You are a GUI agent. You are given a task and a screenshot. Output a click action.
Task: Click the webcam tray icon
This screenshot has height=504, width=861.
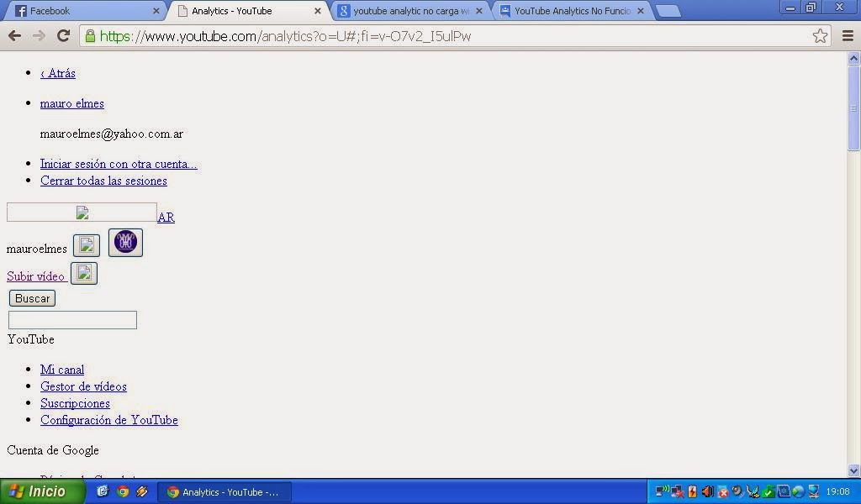pyautogui.click(x=738, y=491)
